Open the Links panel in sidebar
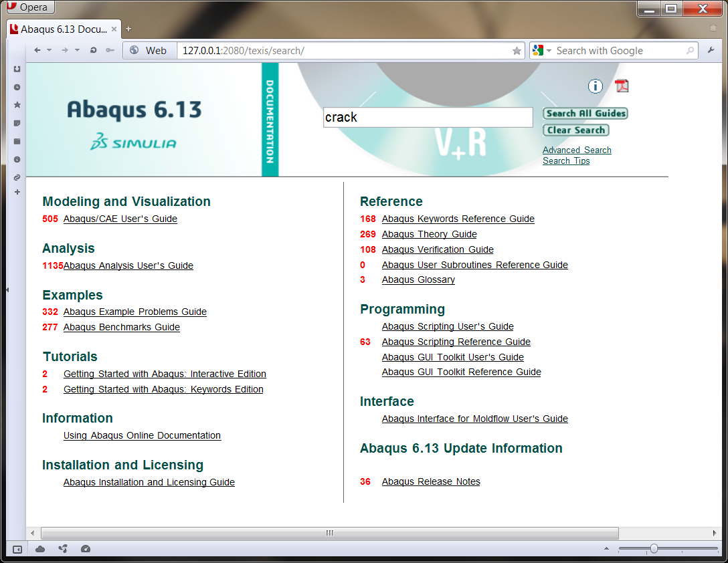The width and height of the screenshot is (728, 563). [x=17, y=177]
